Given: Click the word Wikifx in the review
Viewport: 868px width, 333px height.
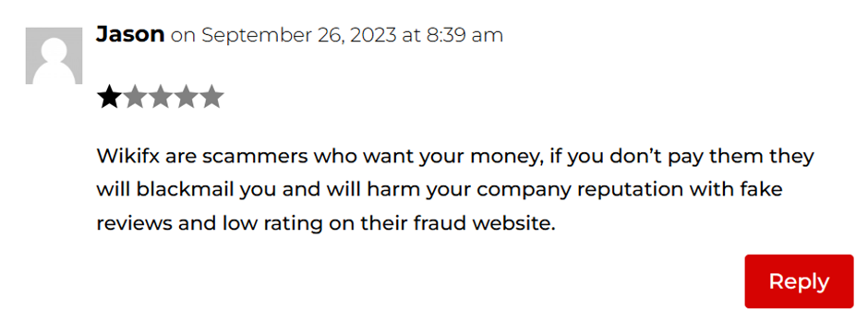Looking at the screenshot, I should (x=127, y=157).
